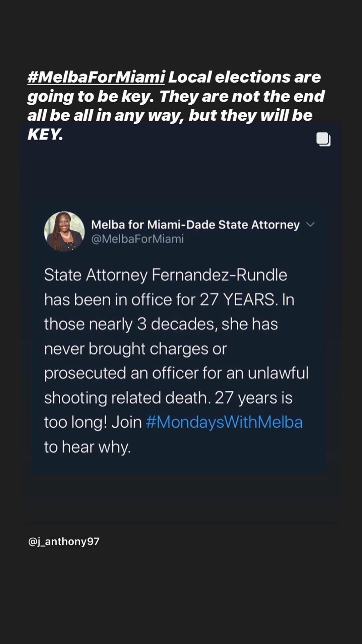Screen dimensions: 362x644
Task: Open Melba's profile photo avatar
Action: click(64, 231)
